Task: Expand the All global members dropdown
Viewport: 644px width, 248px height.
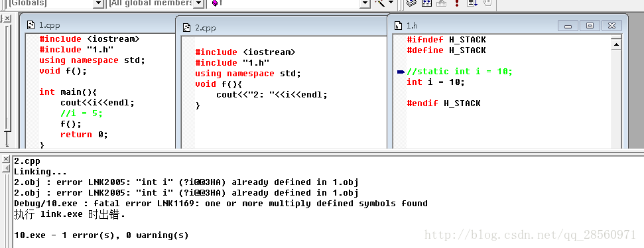Action: [198, 3]
